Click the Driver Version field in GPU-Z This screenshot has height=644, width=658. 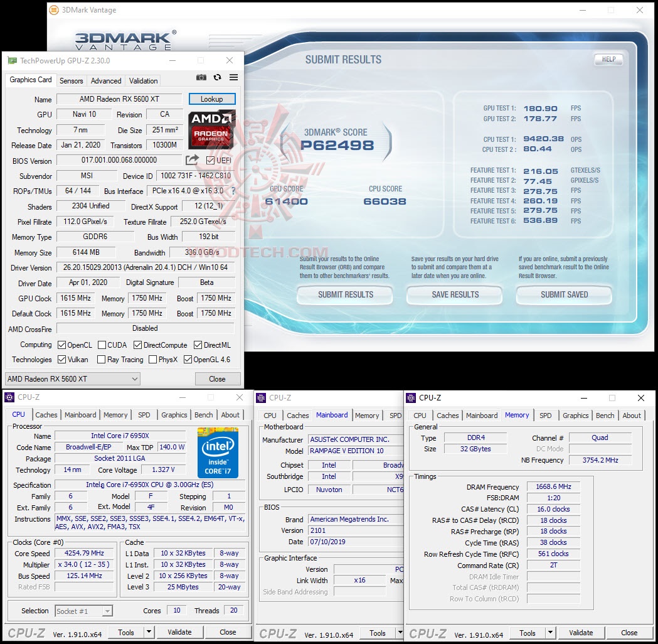click(x=145, y=267)
